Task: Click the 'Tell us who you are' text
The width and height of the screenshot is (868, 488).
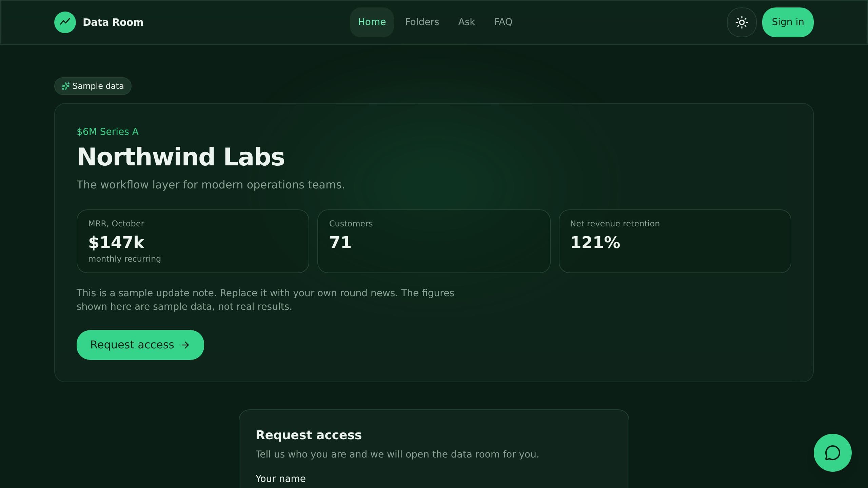Action: tap(397, 454)
